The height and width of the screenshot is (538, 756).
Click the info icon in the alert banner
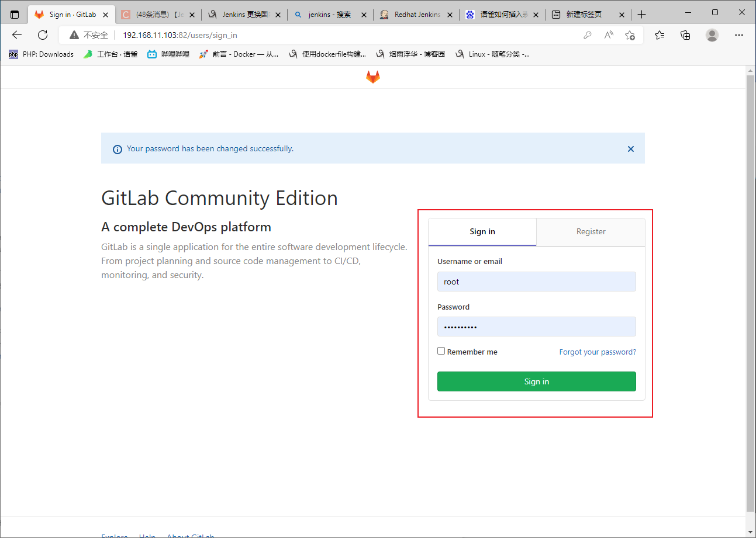click(117, 149)
